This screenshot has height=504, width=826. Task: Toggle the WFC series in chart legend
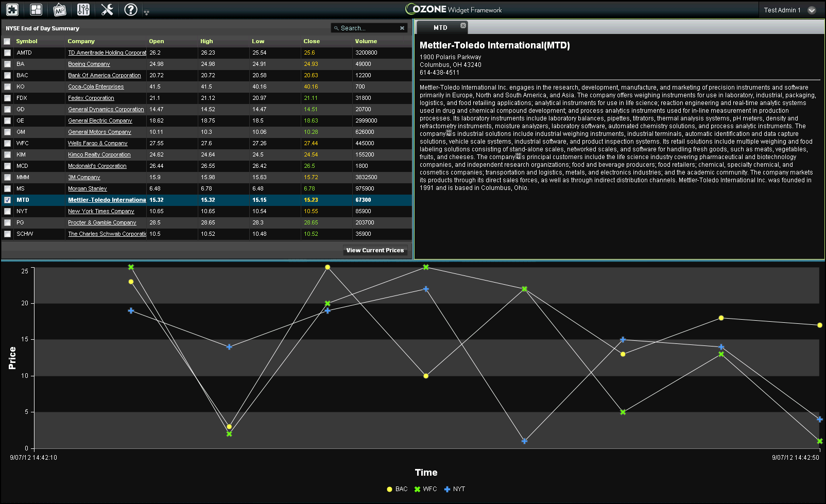[x=426, y=489]
